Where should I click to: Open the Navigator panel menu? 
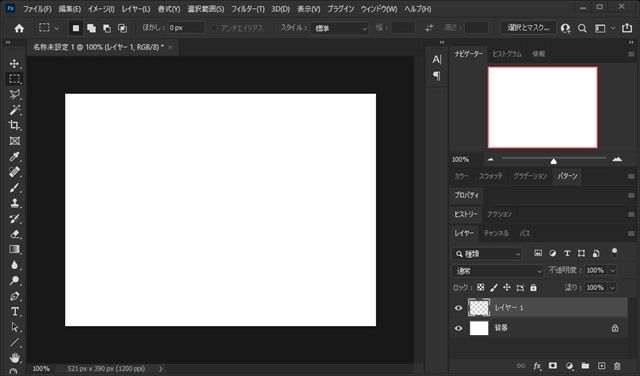pyautogui.click(x=631, y=54)
